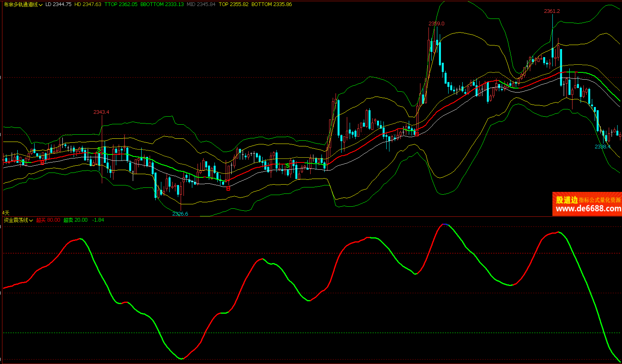Open the 资金震荡线 indicator dropdown arrow
This screenshot has height=364, width=622.
pyautogui.click(x=31, y=220)
